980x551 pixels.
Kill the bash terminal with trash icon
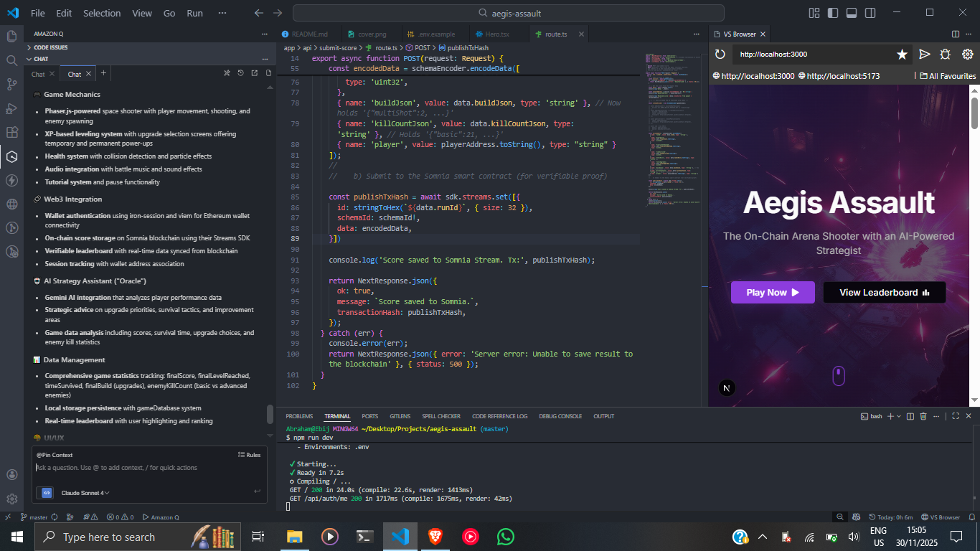click(x=923, y=416)
